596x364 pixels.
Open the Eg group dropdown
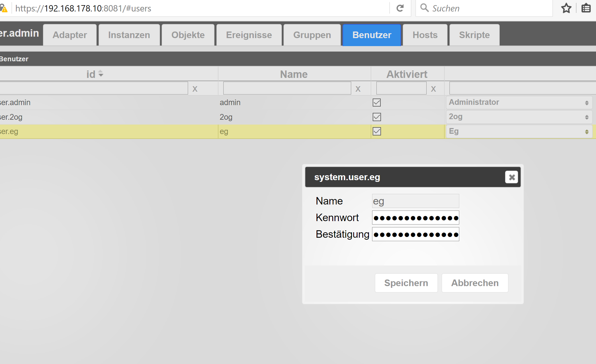click(519, 131)
